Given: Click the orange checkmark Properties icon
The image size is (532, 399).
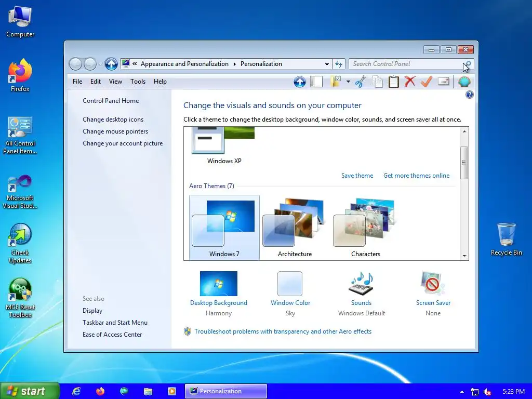Looking at the screenshot, I should 427,82.
